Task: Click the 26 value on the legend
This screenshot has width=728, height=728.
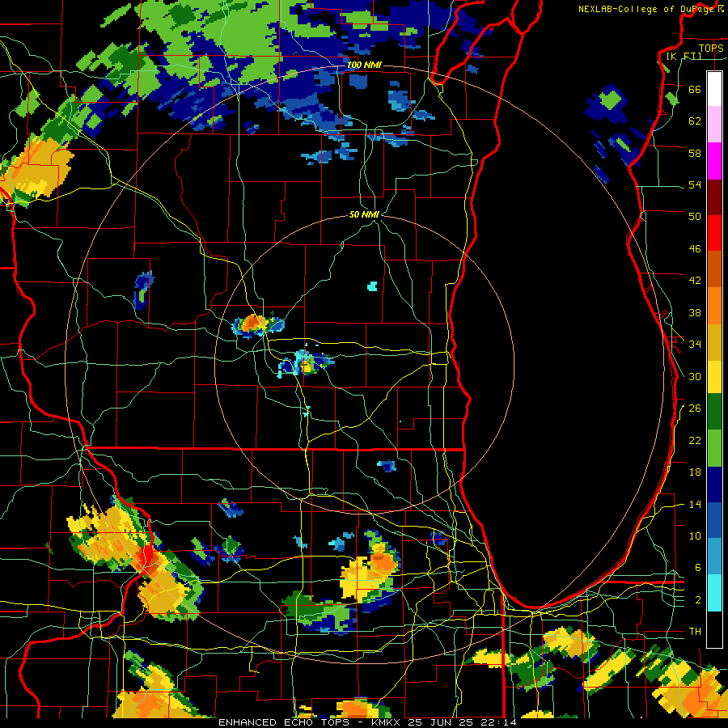Action: pyautogui.click(x=695, y=408)
